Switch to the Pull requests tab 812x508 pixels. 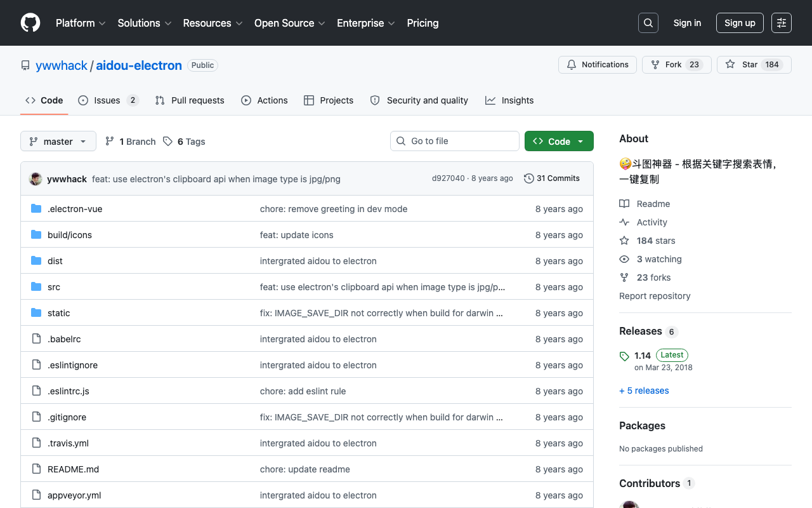pyautogui.click(x=190, y=100)
